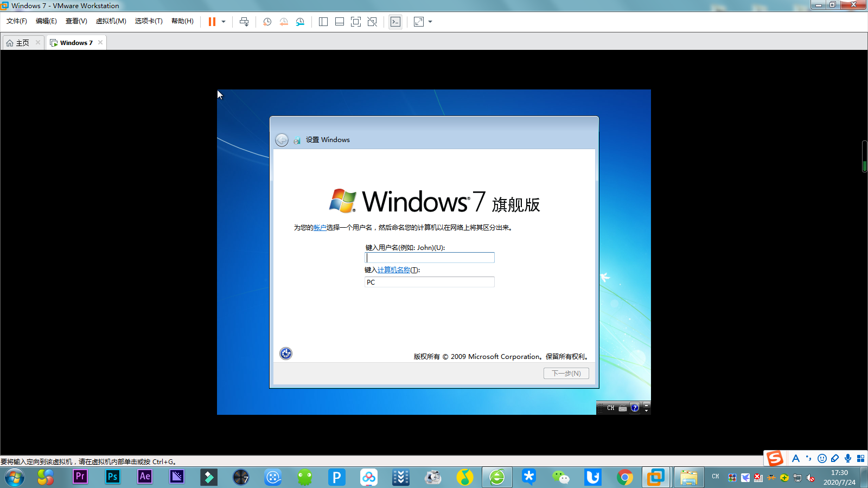Click the back arrow in the setup dialog
The height and width of the screenshot is (488, 868).
[x=282, y=140]
